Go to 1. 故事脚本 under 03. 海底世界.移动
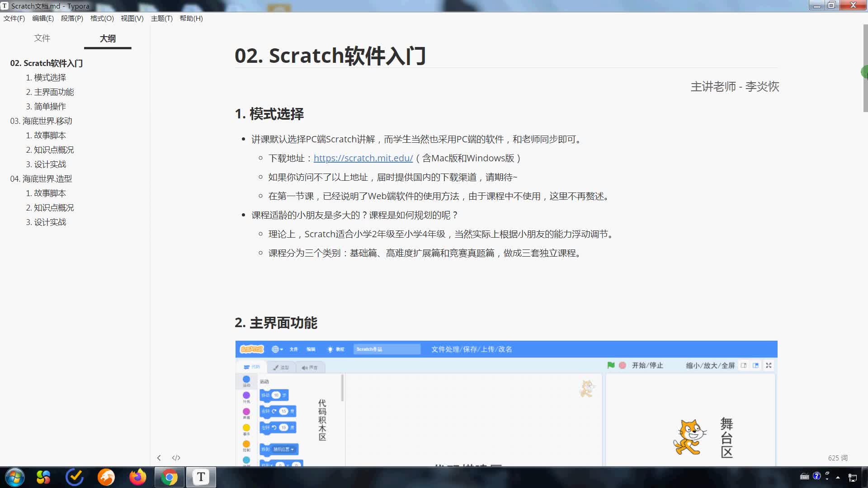Screen dimensions: 868x488 click(46, 136)
